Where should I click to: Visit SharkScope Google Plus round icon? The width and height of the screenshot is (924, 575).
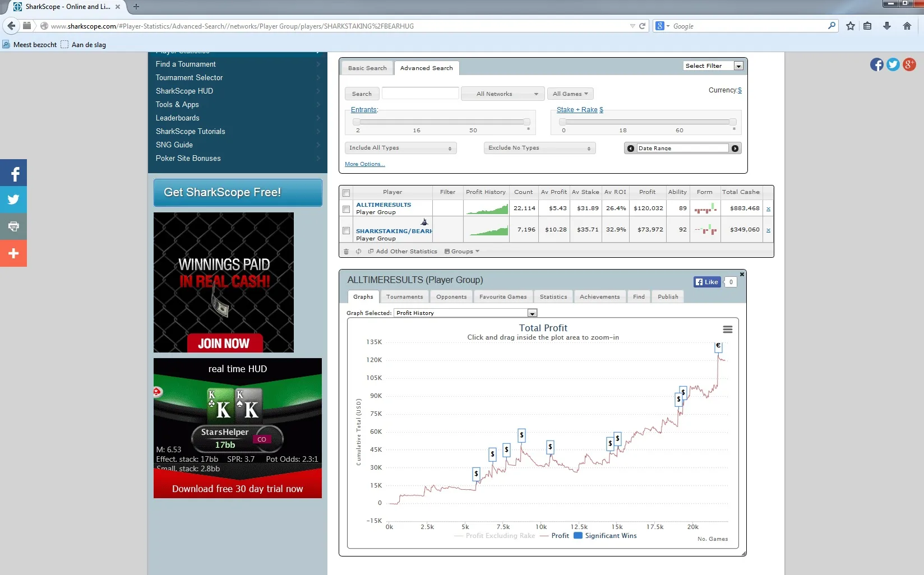pos(909,64)
